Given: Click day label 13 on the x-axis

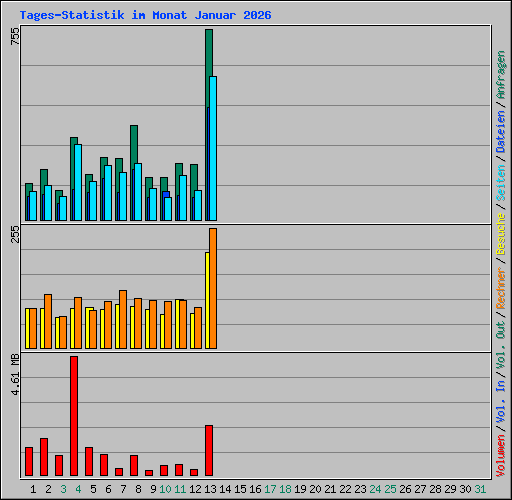Looking at the screenshot, I should point(210,489).
